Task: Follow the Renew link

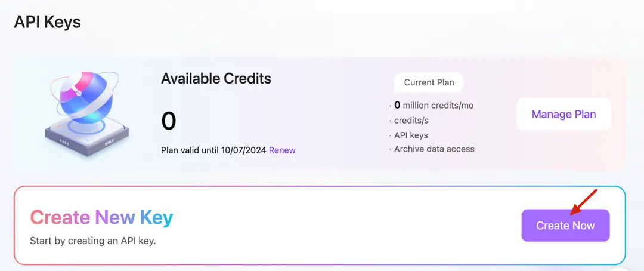Action: click(x=282, y=150)
